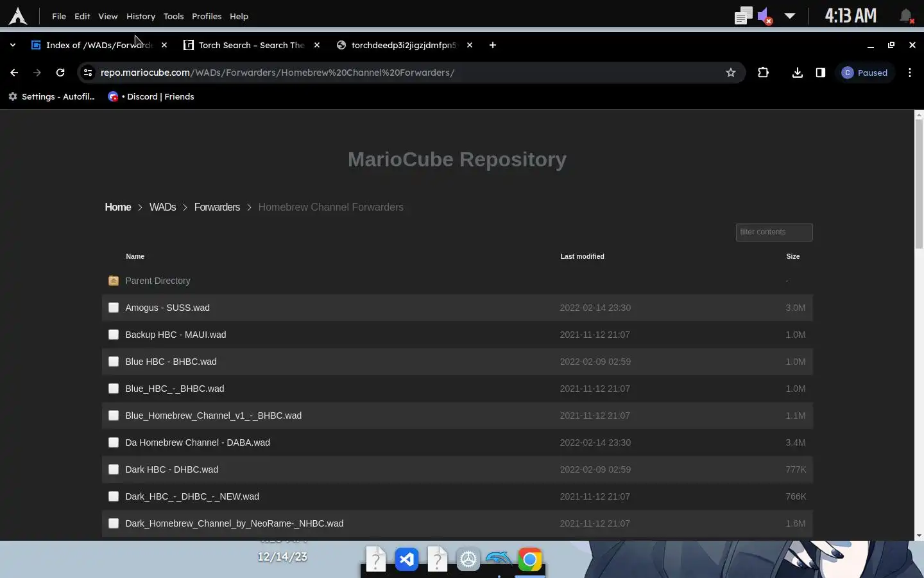Switch to the torchdeedp3i2jigzjdmfpn5 tab
Viewport: 924px width, 578px height.
coord(404,45)
